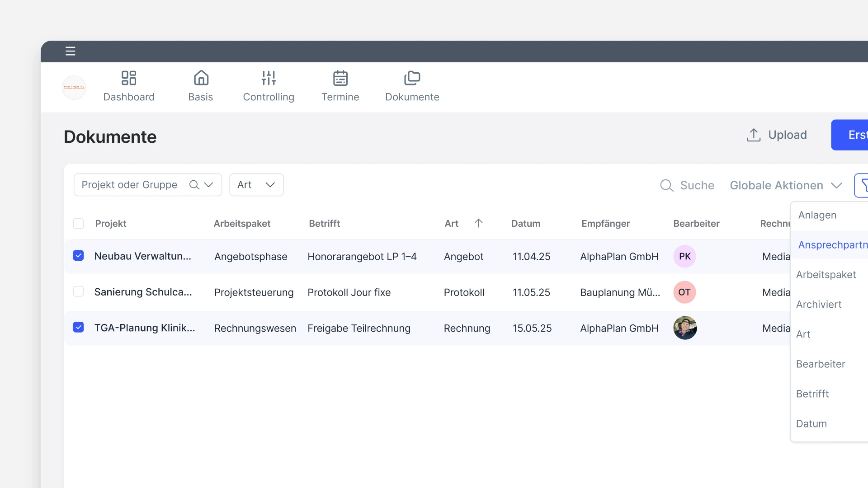Open Controlling sliders icon
Screen dimensions: 868x488
click(x=269, y=78)
